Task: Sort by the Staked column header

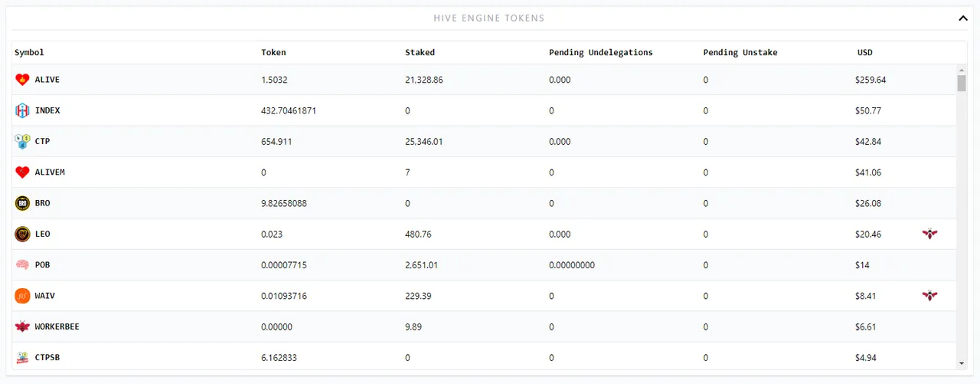Action: pos(420,53)
